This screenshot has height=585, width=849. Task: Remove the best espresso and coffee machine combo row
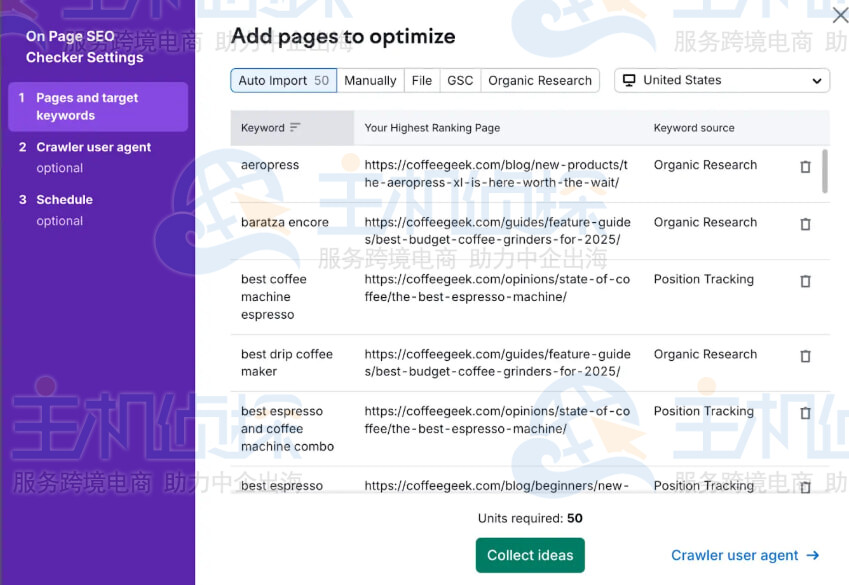[x=805, y=413]
